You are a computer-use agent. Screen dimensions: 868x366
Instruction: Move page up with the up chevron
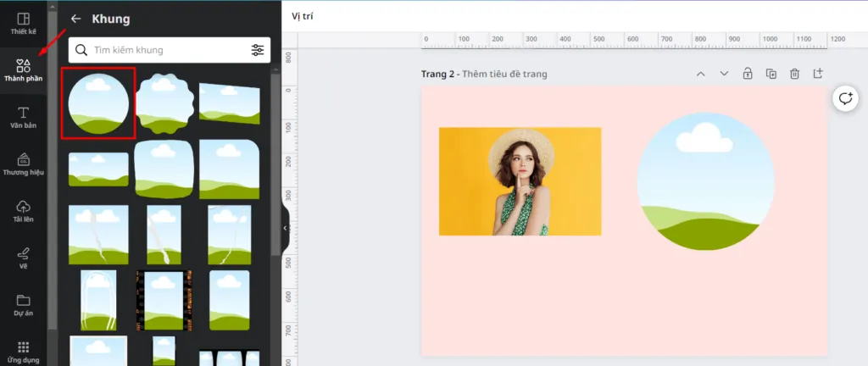(700, 74)
